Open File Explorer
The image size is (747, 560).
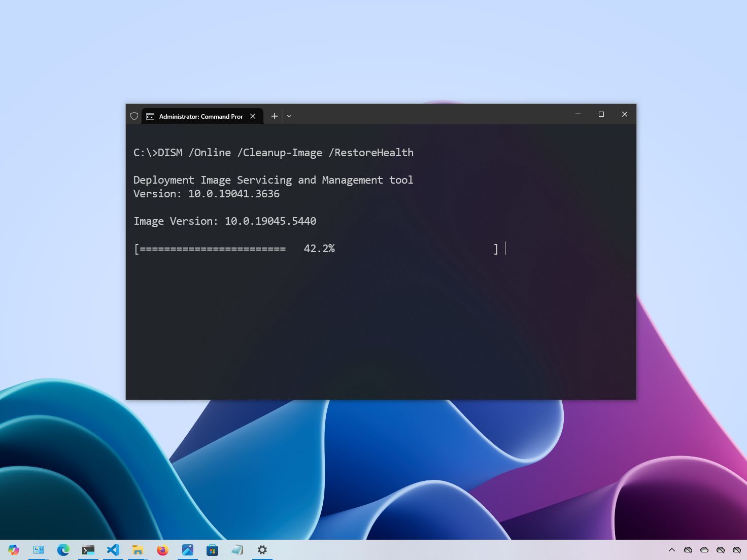click(x=138, y=550)
